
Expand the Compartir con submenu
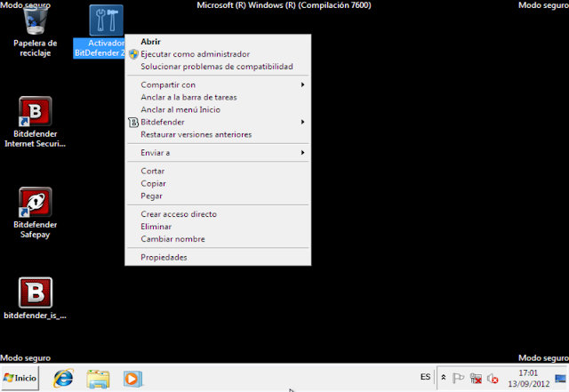tap(218, 85)
